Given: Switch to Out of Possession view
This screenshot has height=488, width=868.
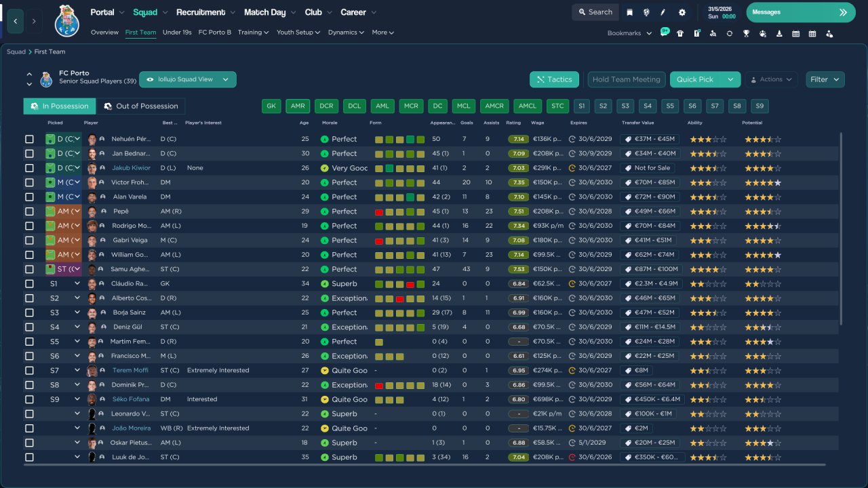Looking at the screenshot, I should point(141,106).
